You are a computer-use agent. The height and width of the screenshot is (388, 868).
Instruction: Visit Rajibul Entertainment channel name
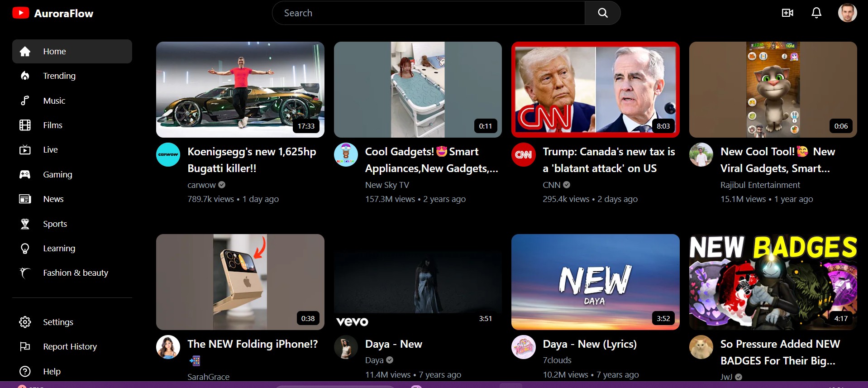pos(760,185)
